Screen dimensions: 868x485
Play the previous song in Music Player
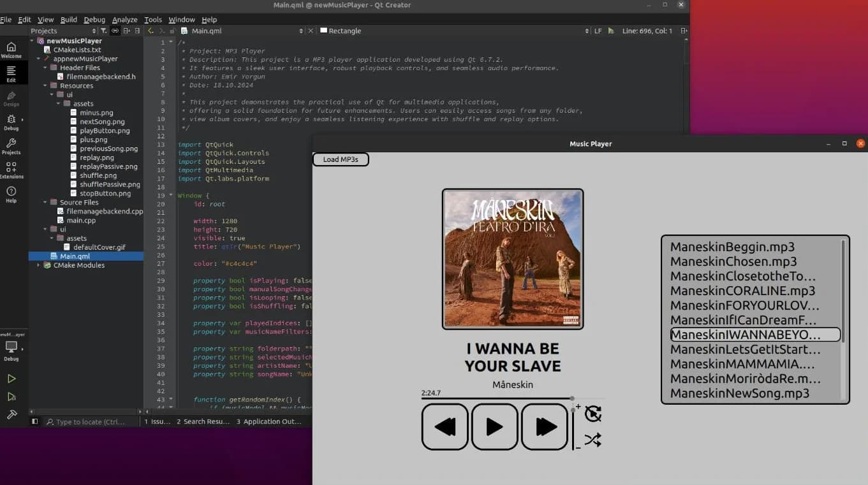[x=445, y=427]
